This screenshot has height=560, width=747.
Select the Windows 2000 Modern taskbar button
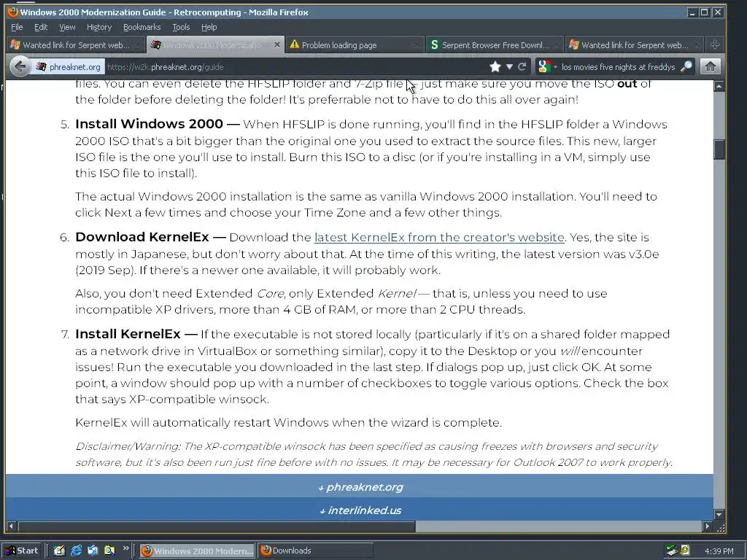tap(197, 551)
